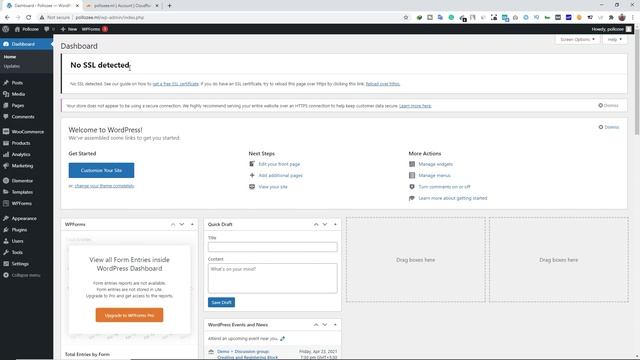Dismiss the Welcome to WordPress panel

pyautogui.click(x=609, y=127)
